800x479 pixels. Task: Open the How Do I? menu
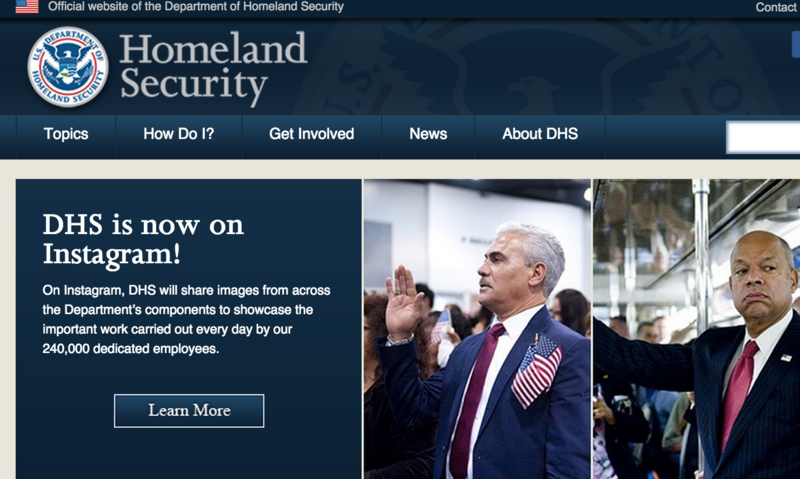tap(179, 134)
